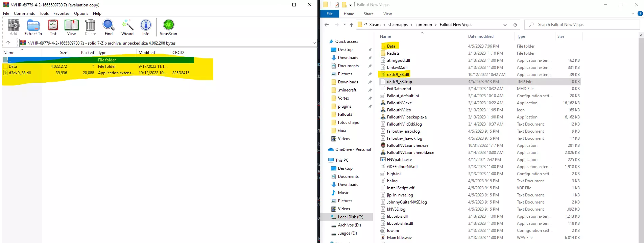Expand File Explorer address history dropdown
644x243 pixels.
click(x=505, y=25)
